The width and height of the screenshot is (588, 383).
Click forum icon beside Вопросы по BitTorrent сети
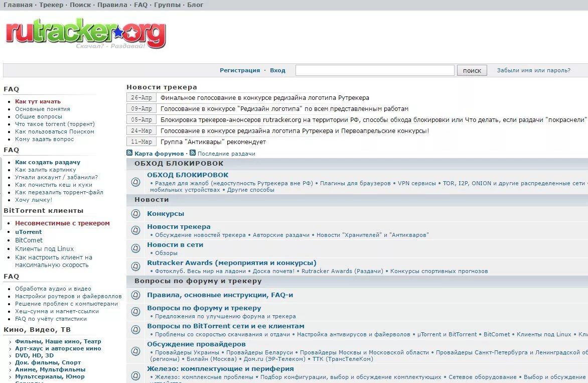(136, 329)
